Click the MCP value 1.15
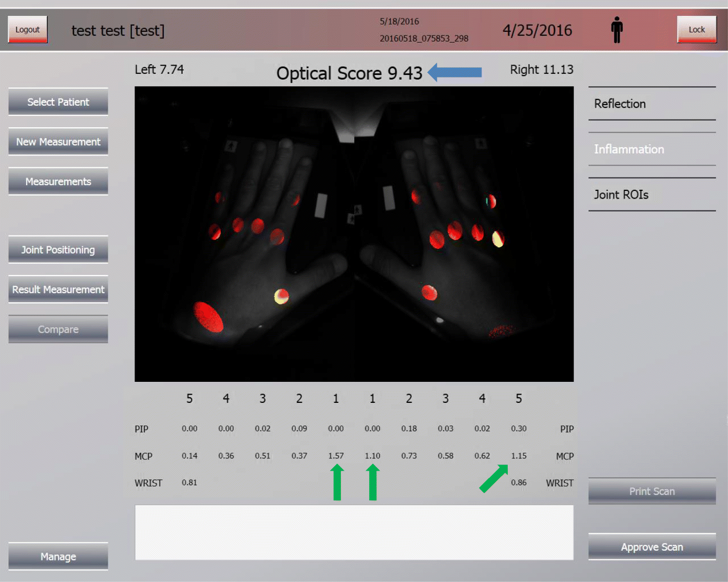Image resolution: width=728 pixels, height=582 pixels. point(519,456)
